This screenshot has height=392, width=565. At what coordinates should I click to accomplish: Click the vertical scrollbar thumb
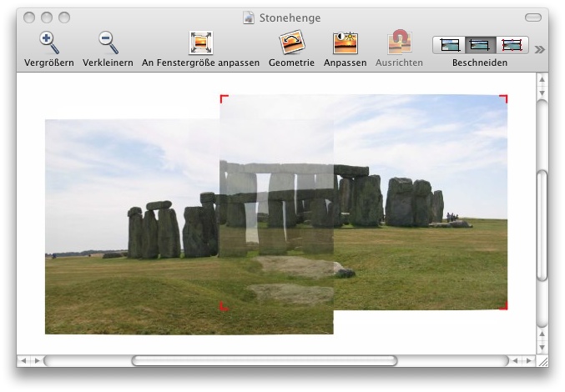(542, 225)
